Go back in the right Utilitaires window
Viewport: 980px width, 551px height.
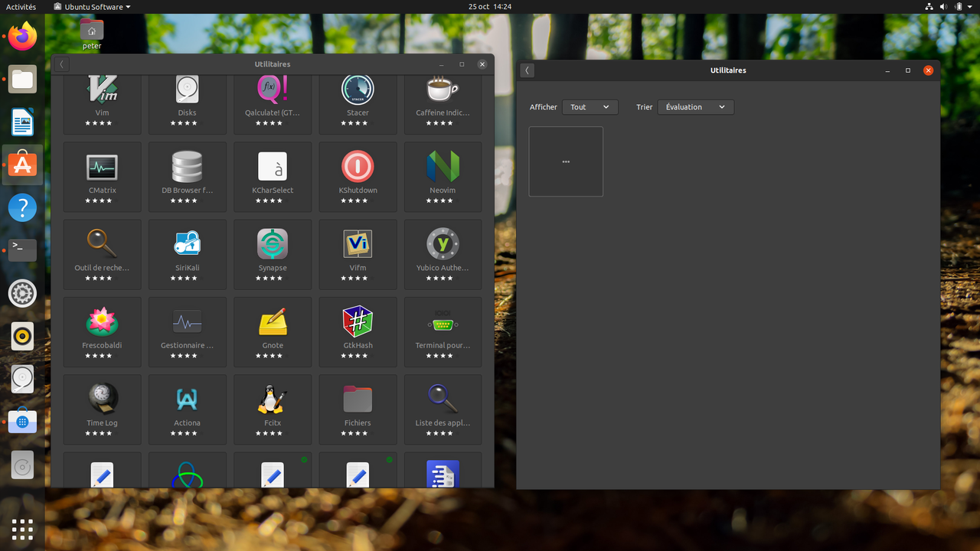coord(527,70)
